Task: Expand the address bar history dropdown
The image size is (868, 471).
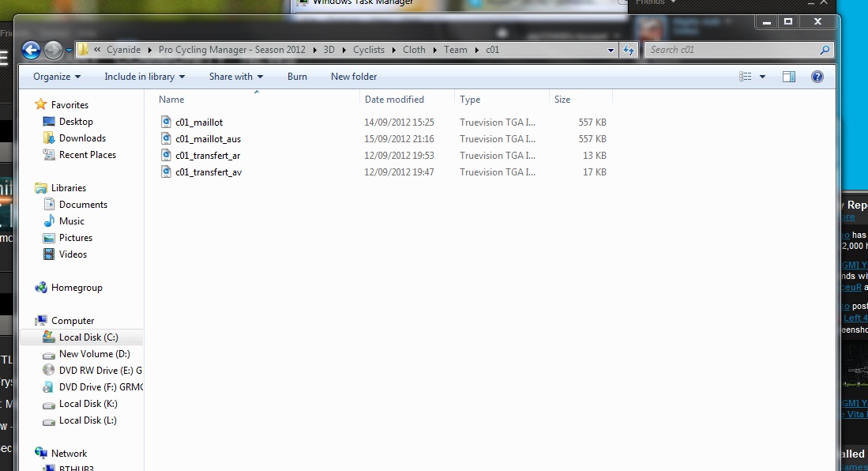Action: [x=611, y=50]
